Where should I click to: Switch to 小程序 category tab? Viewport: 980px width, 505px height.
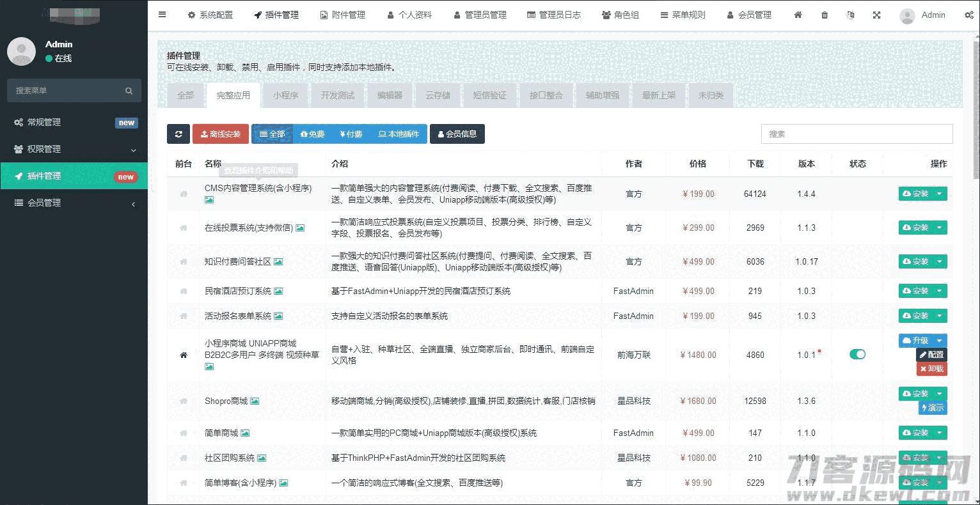(x=285, y=95)
